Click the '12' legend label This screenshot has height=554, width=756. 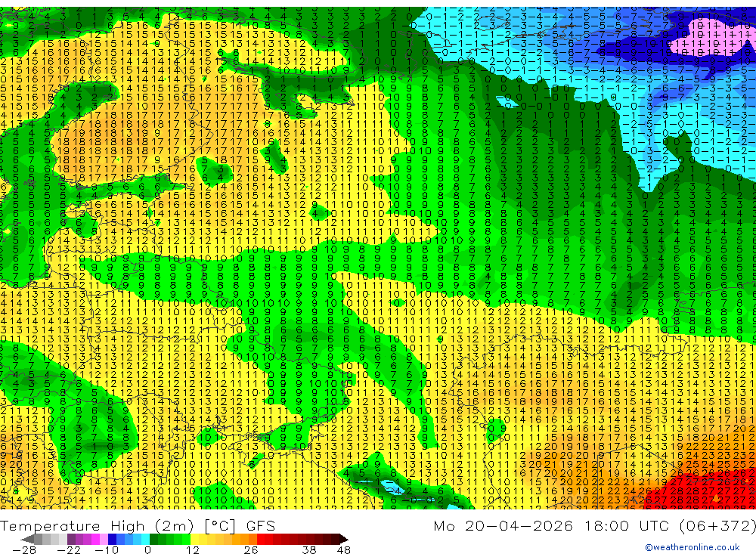[x=193, y=549]
